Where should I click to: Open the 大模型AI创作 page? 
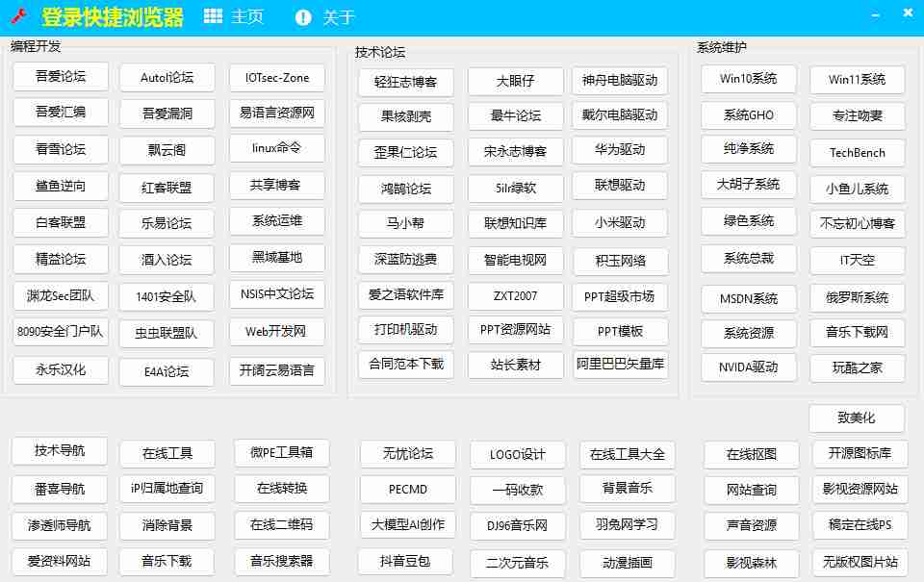(x=405, y=525)
